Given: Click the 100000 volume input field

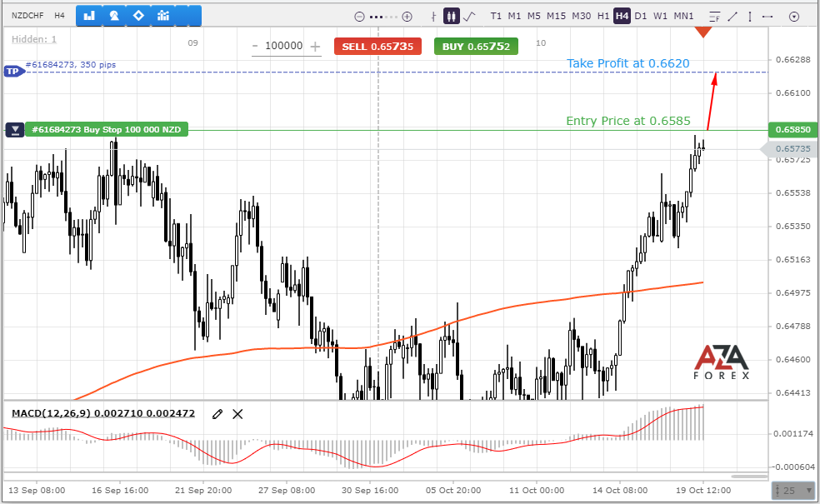Looking at the screenshot, I should (x=284, y=47).
